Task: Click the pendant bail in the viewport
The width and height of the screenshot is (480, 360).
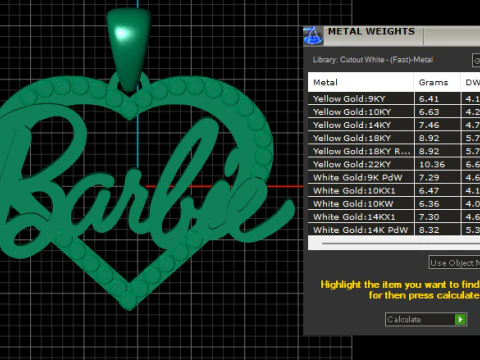Action: pos(129,49)
